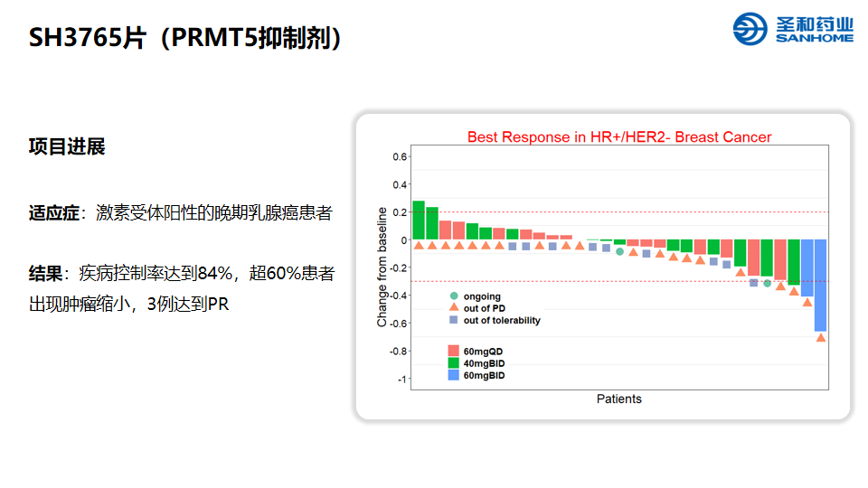Viewport: 868px width, 488px height.
Task: Click the Change from baseline y-axis label
Action: tap(382, 267)
